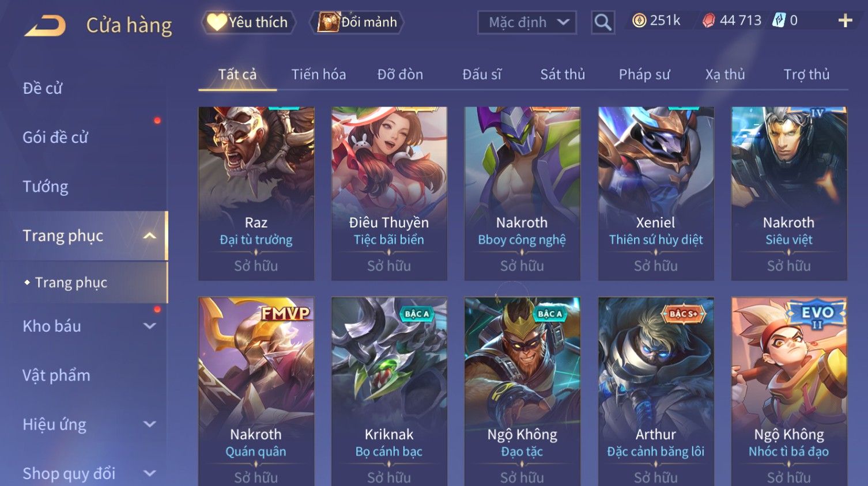Image resolution: width=868 pixels, height=486 pixels.
Task: Open the Đổi mảnh shard exchange
Action: [x=357, y=22]
